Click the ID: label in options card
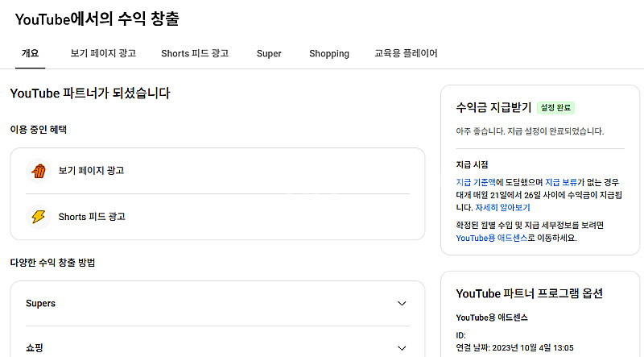 [x=460, y=335]
